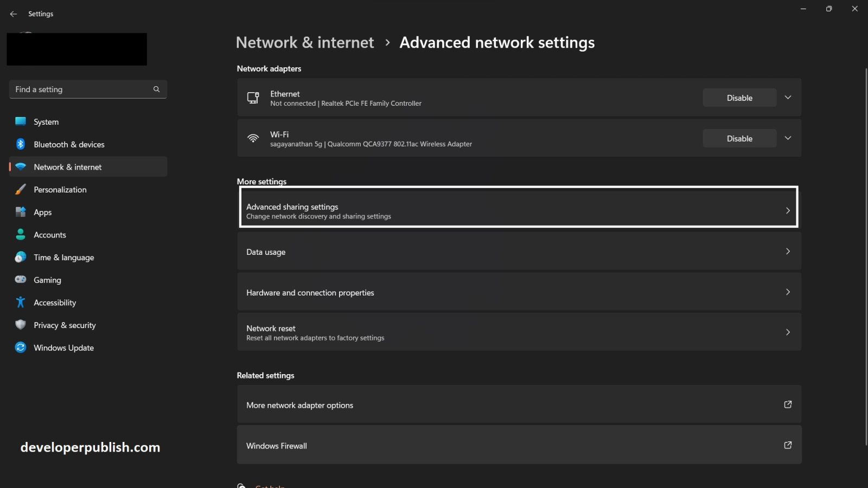The width and height of the screenshot is (868, 488).
Task: Open the System settings icon
Action: (x=20, y=121)
